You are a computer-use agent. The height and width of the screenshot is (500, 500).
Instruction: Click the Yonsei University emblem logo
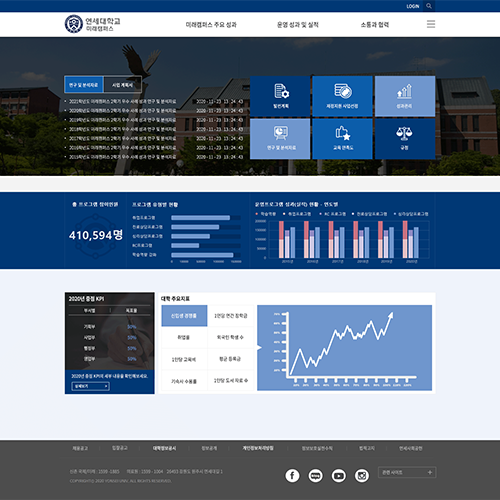pyautogui.click(x=74, y=24)
